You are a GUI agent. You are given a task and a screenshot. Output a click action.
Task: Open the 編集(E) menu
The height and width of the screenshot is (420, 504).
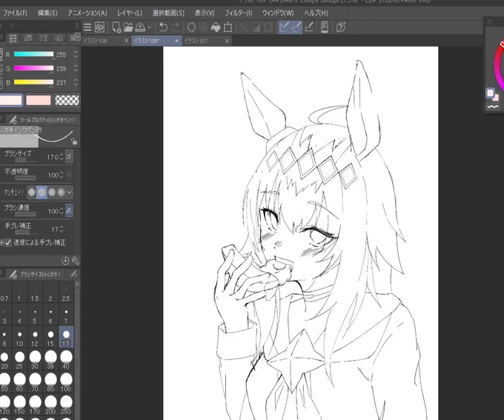(47, 13)
